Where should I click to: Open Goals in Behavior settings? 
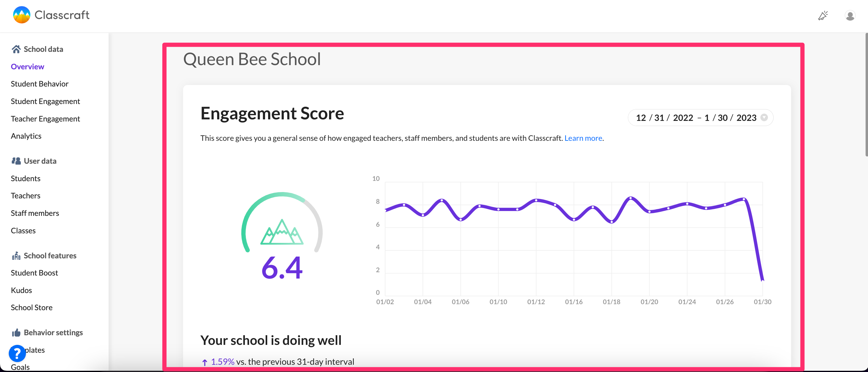(x=20, y=367)
